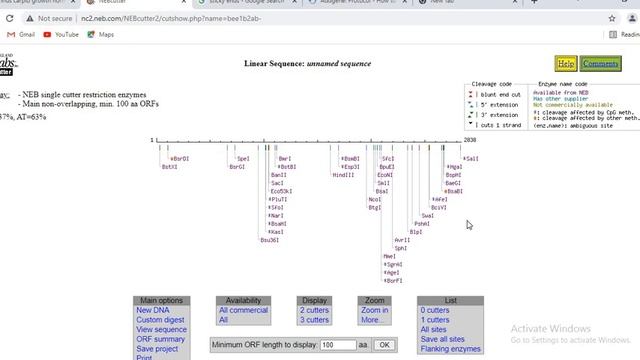Click the Zoom in link
The width and height of the screenshot is (640, 360).
point(374,310)
